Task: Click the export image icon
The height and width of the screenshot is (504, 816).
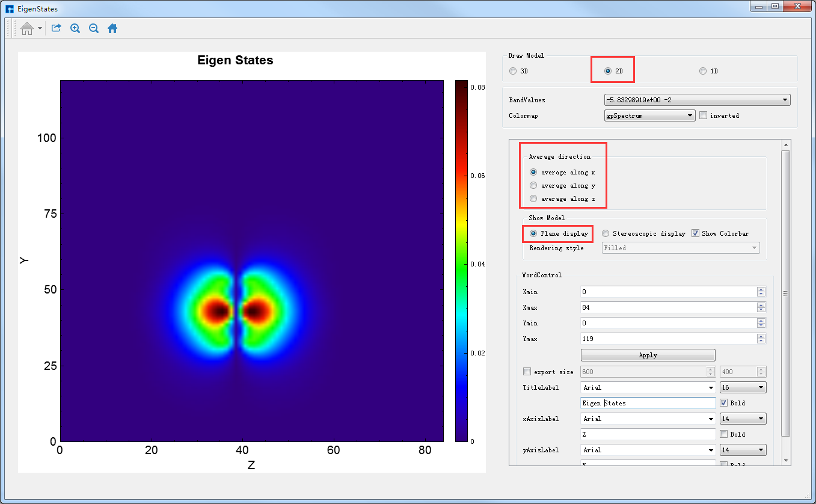Action: (57, 28)
